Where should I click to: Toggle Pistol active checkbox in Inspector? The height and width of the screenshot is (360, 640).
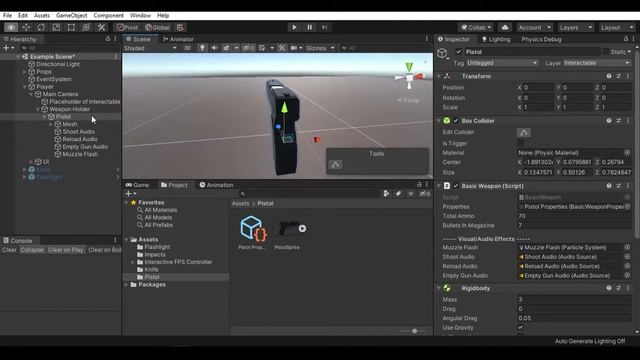click(x=459, y=52)
